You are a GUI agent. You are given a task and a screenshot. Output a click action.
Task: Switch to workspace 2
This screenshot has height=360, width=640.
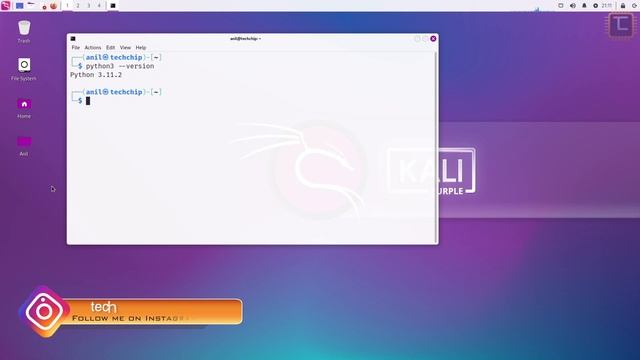click(x=78, y=6)
